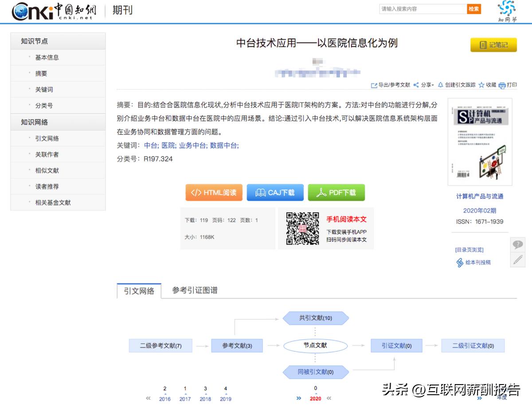Select the share icon next to 分享
The height and width of the screenshot is (408, 532).
point(415,85)
